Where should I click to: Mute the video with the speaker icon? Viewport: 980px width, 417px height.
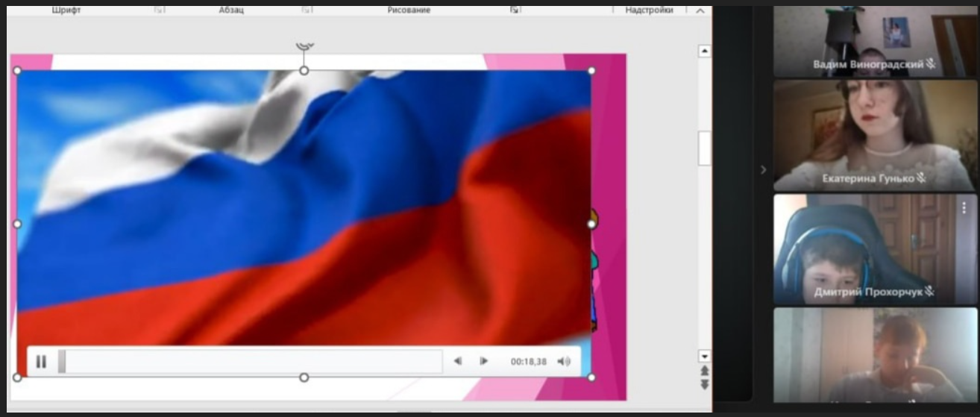564,361
